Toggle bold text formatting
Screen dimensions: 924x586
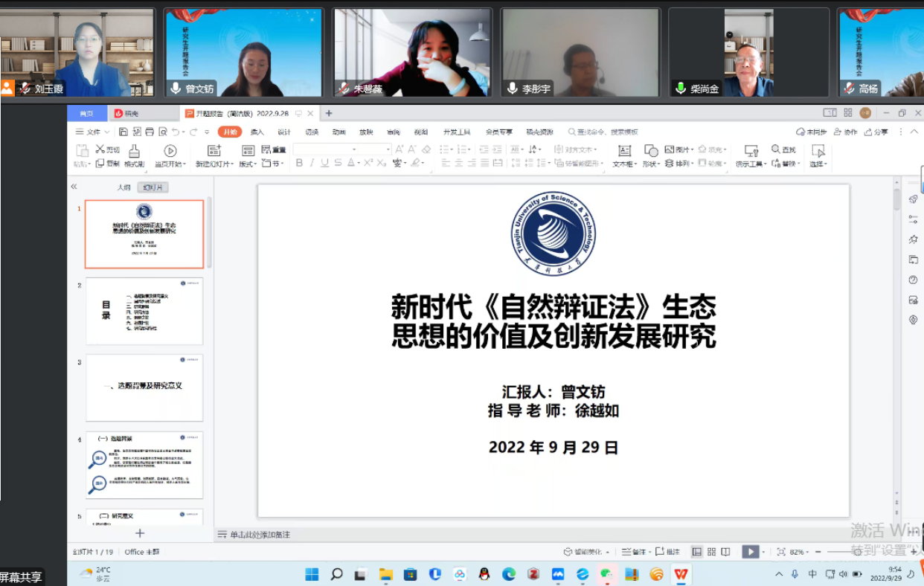coord(299,163)
